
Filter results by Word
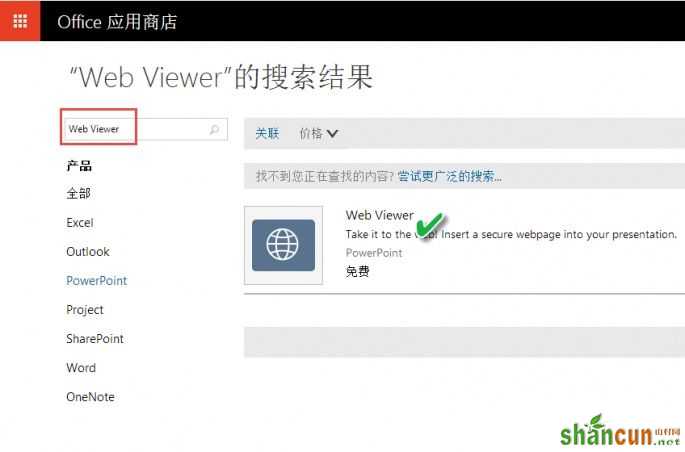[81, 368]
